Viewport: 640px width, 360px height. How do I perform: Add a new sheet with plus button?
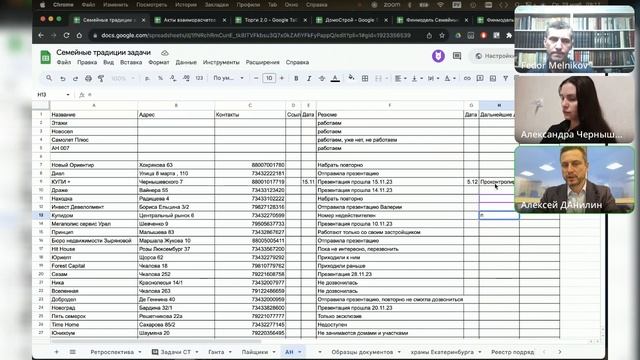tap(56, 352)
